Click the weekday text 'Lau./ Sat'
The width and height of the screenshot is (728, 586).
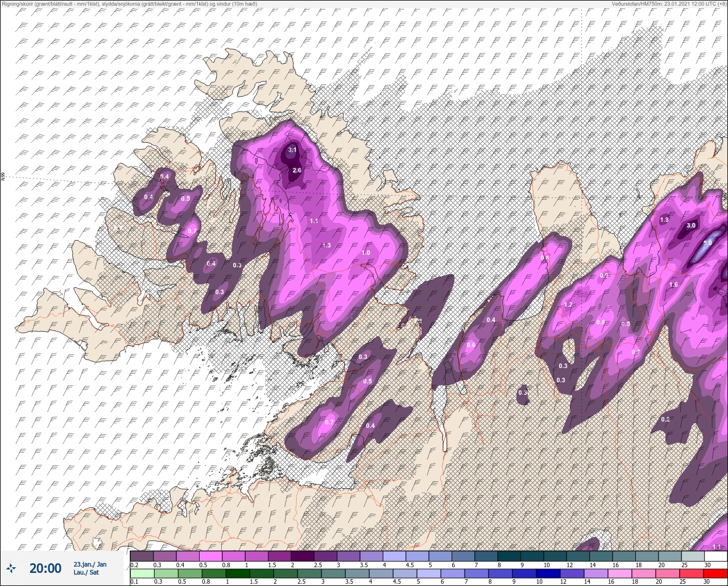[86, 572]
